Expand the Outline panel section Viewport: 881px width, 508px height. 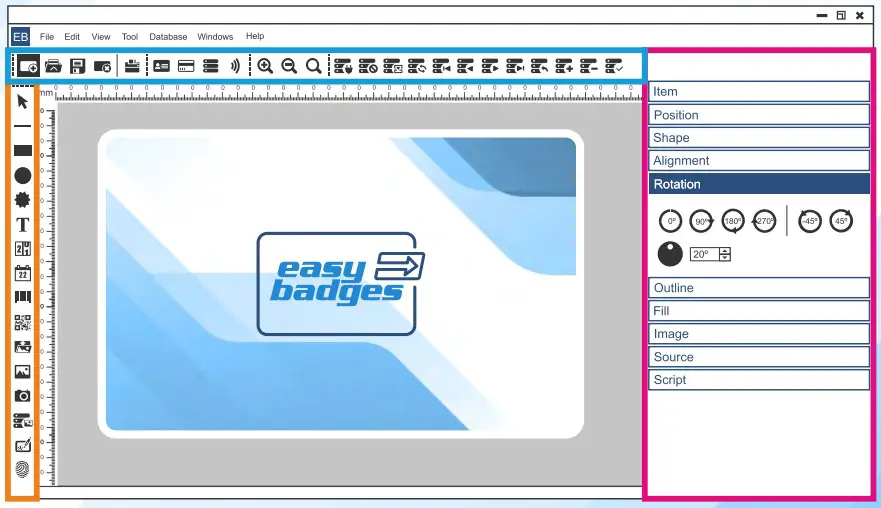[x=759, y=288]
